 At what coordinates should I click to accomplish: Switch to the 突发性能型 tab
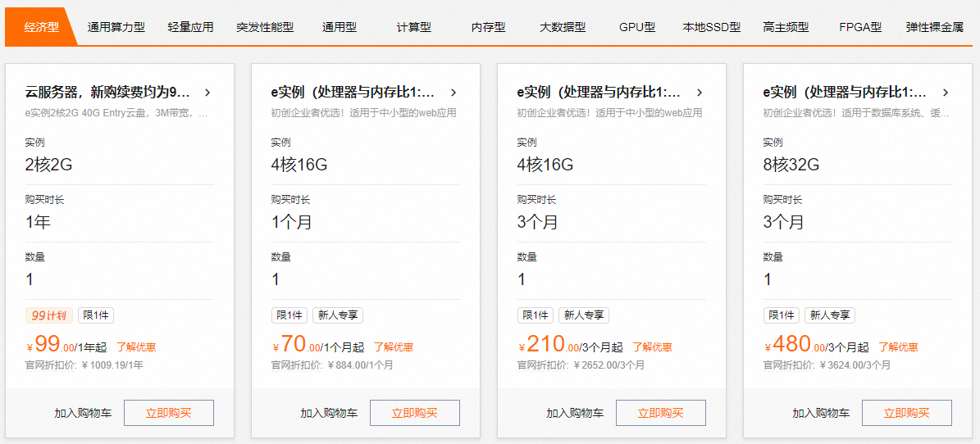265,27
